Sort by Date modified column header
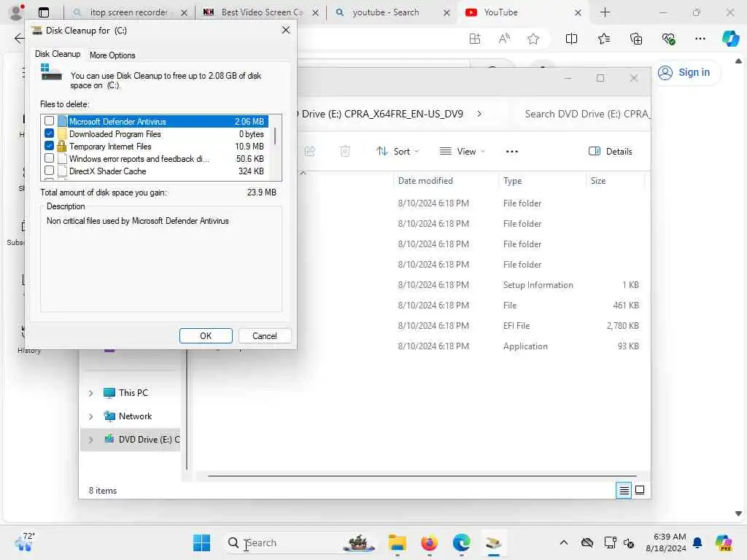 (425, 181)
